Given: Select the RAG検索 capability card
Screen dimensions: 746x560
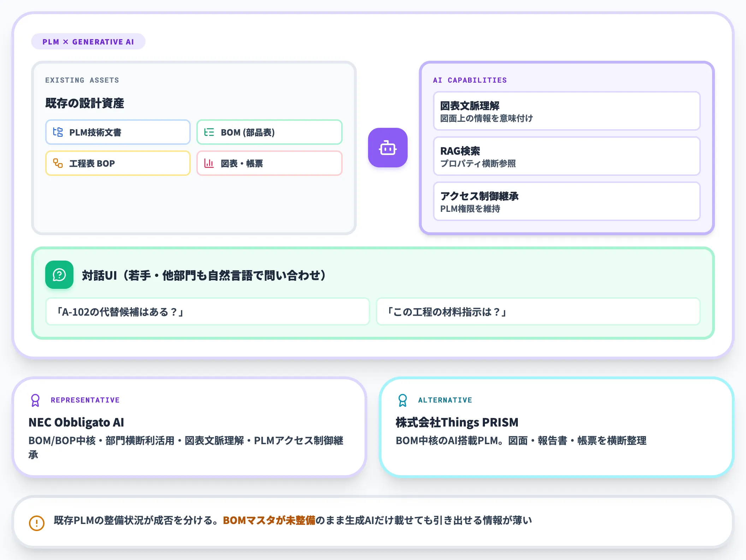Looking at the screenshot, I should click(x=567, y=156).
